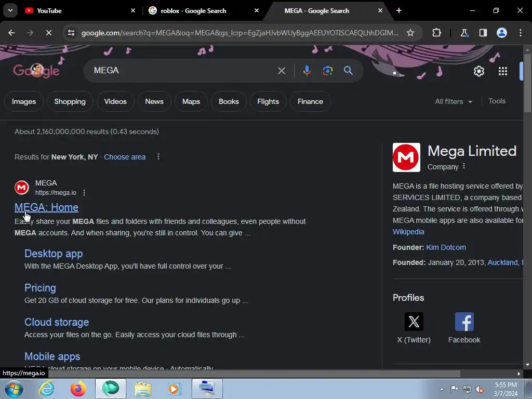The width and height of the screenshot is (532, 399).
Task: Open About this result for mega.io
Action: [84, 193]
